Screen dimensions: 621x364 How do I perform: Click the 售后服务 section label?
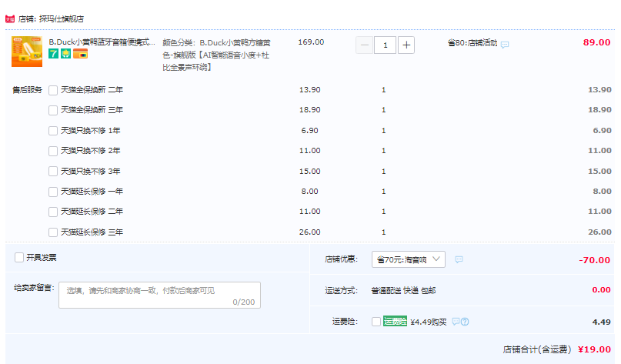click(x=27, y=90)
